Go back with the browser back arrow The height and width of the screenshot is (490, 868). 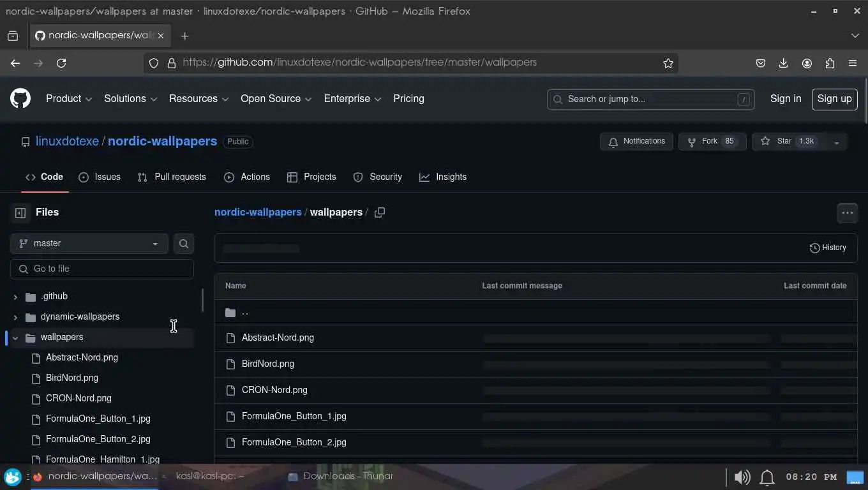pos(15,63)
